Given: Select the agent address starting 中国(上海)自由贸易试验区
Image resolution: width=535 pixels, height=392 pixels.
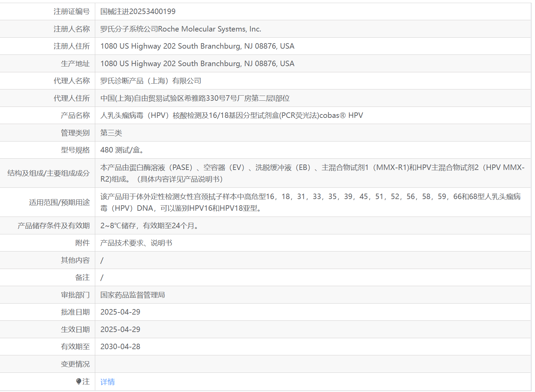Looking at the screenshot, I should tap(195, 98).
